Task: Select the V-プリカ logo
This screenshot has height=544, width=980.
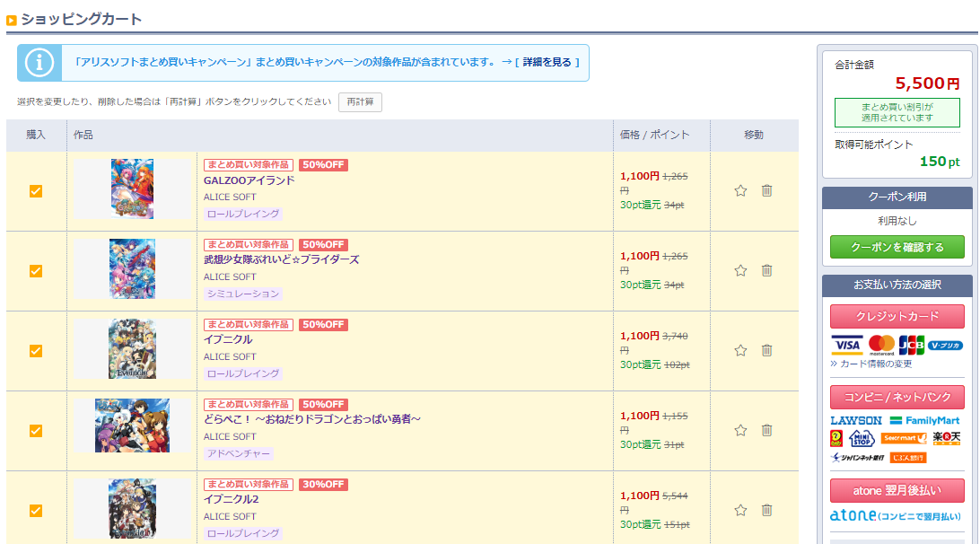Action: pyautogui.click(x=945, y=346)
